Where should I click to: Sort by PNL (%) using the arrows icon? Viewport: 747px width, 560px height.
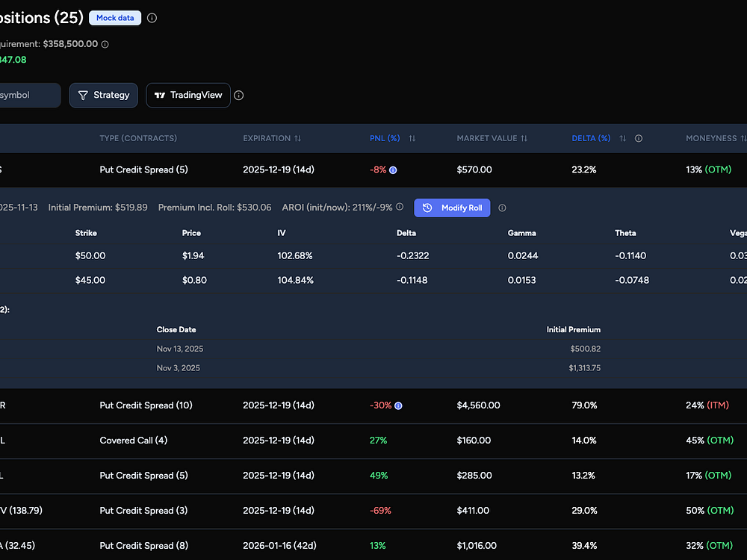pos(412,138)
